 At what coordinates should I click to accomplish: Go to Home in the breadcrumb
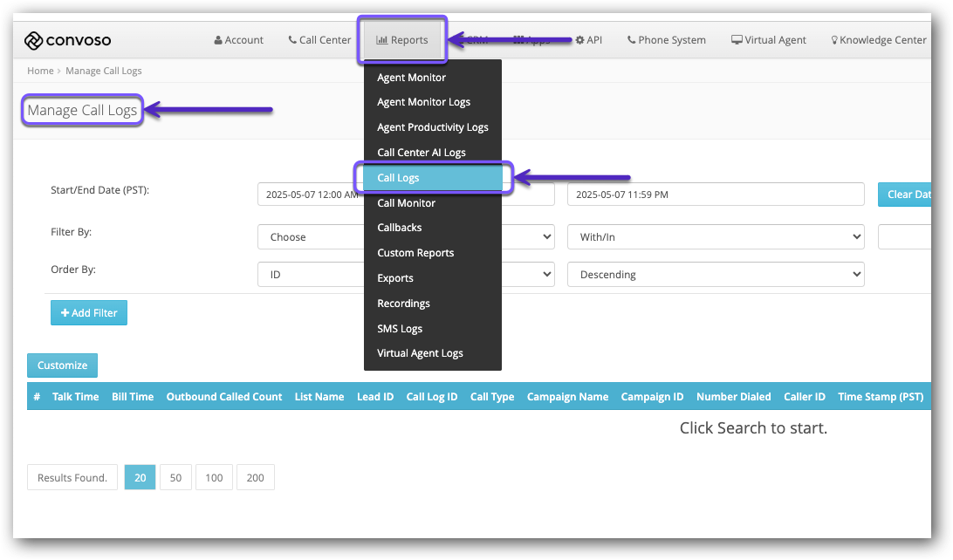[x=40, y=71]
